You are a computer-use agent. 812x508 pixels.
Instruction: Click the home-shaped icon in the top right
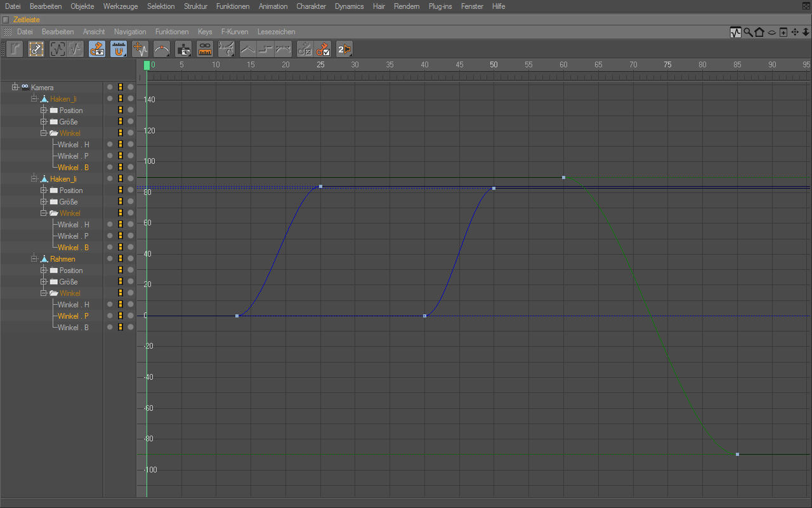759,32
